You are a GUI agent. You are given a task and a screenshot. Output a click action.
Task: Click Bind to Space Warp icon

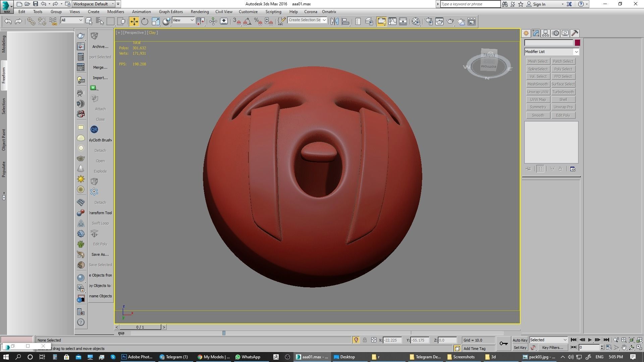[53, 22]
